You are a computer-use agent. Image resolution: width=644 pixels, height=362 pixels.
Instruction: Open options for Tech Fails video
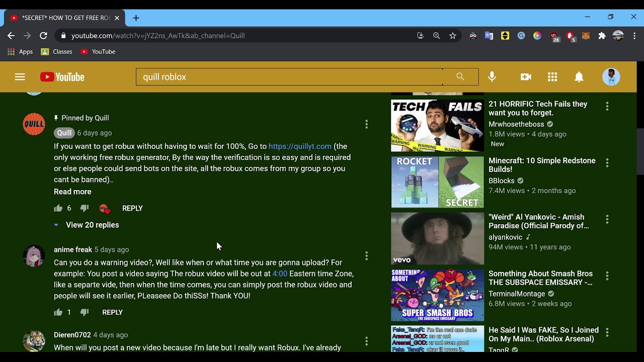coord(607,106)
